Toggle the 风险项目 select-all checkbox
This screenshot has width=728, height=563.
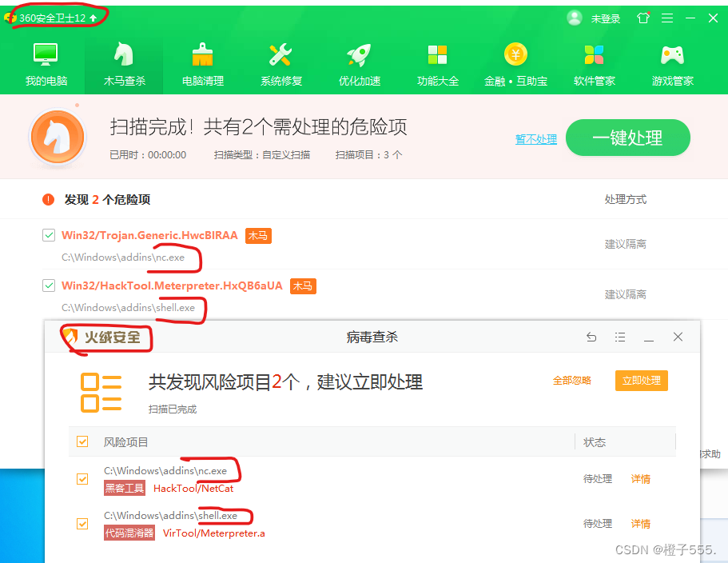tap(82, 441)
